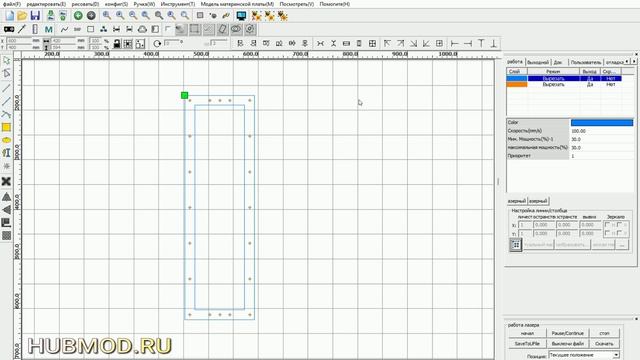The width and height of the screenshot is (640, 360).
Task: Click the Скачать download button
Action: point(604,344)
